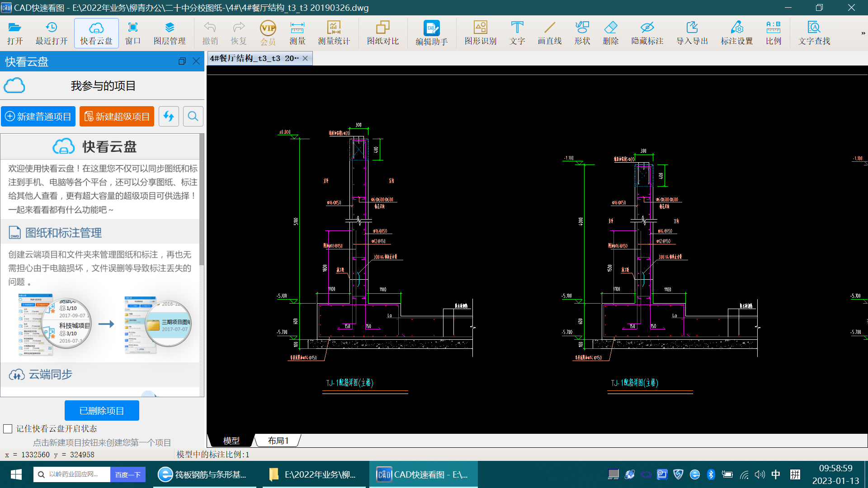Click the cloud panel vertical scrollbar
868x488 pixels.
pyautogui.click(x=202, y=199)
